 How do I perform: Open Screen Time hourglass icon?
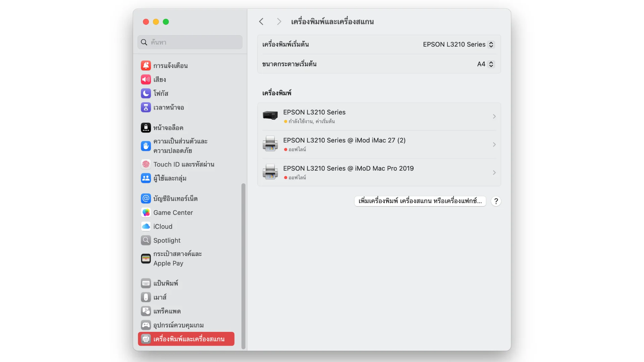(x=146, y=107)
